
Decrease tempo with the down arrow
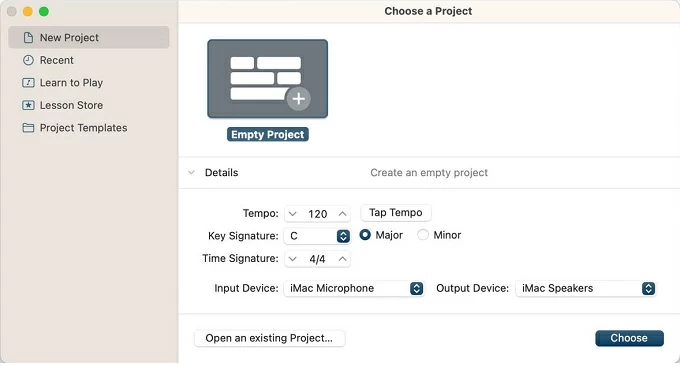pyautogui.click(x=293, y=214)
